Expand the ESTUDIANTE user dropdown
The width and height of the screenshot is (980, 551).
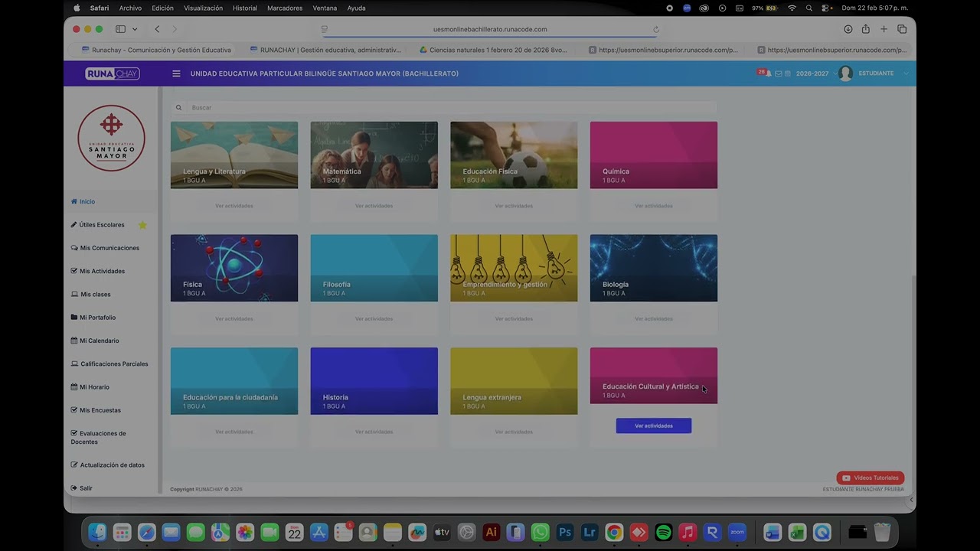[884, 73]
